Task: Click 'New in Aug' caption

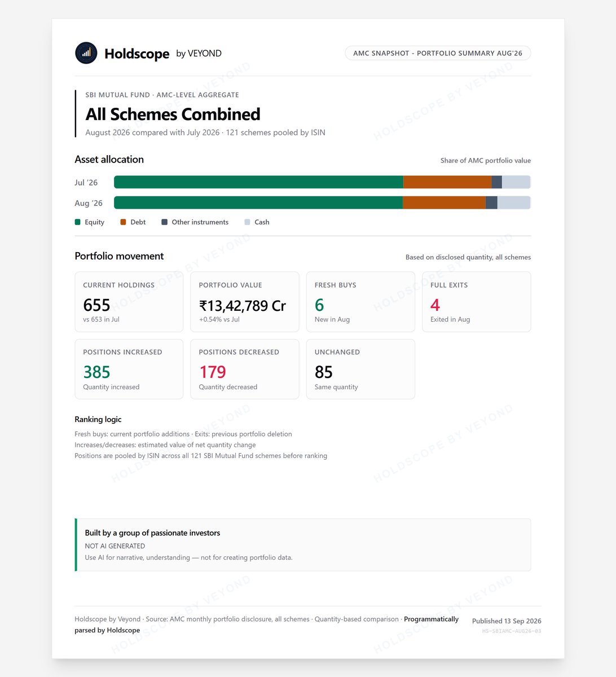Action: tap(332, 319)
